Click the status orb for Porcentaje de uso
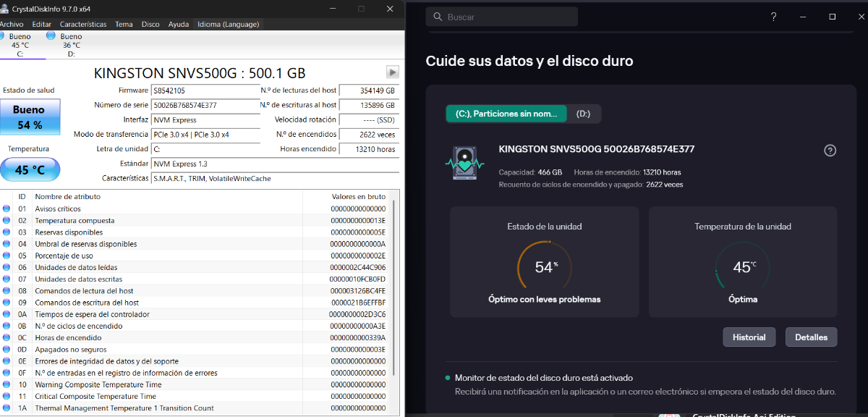This screenshot has height=417, width=868. [7, 256]
